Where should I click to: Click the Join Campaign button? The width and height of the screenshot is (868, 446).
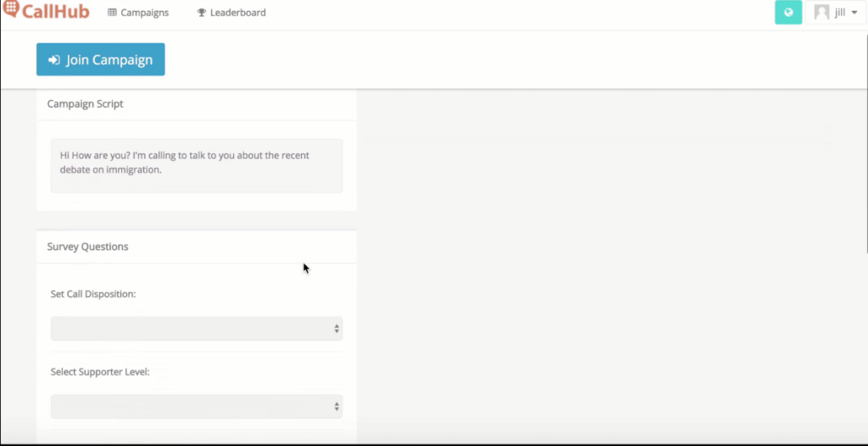(101, 59)
